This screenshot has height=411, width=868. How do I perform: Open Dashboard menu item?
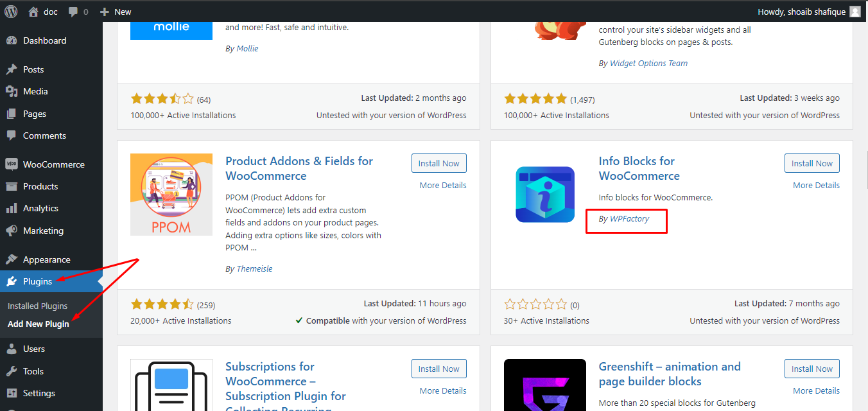tap(51, 40)
